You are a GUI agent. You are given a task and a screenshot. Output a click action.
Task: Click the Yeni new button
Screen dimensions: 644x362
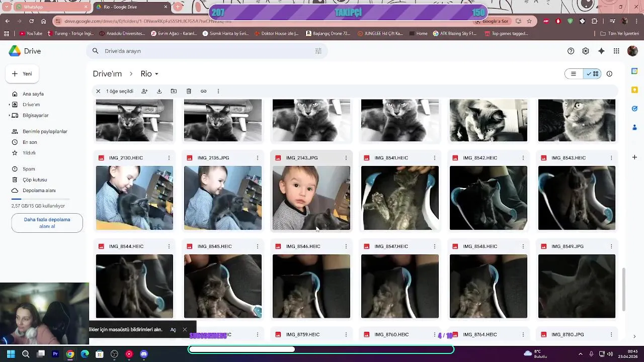click(22, 73)
